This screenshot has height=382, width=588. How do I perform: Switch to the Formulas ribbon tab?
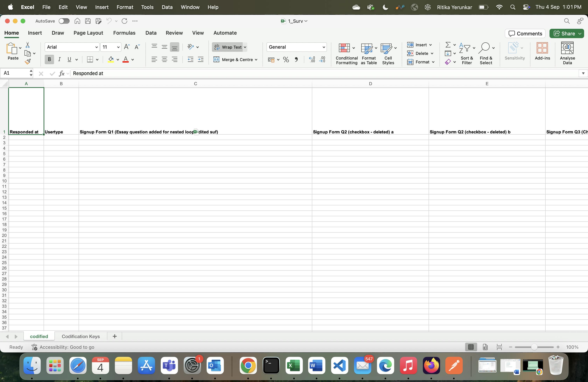click(x=124, y=33)
